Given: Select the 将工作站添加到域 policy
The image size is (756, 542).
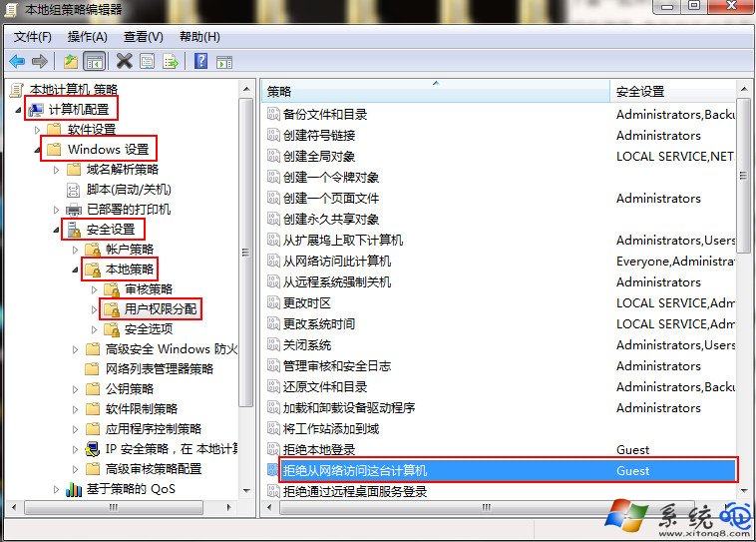Looking at the screenshot, I should (331, 428).
